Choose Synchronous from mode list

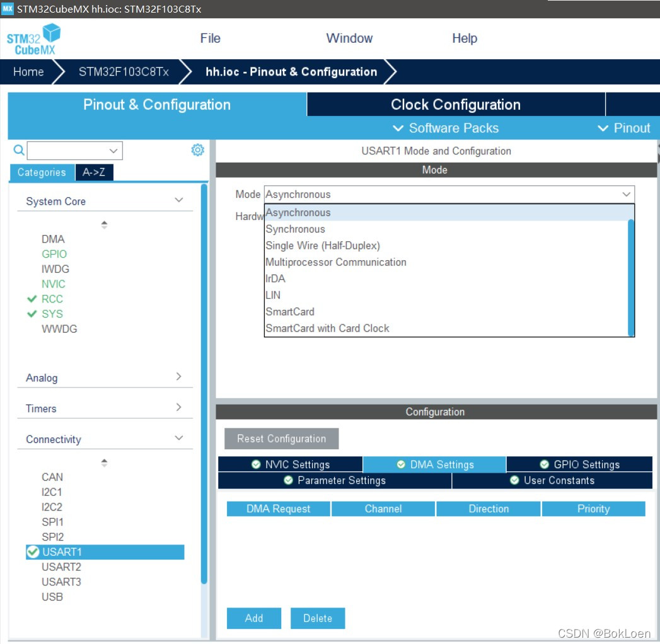(x=446, y=229)
